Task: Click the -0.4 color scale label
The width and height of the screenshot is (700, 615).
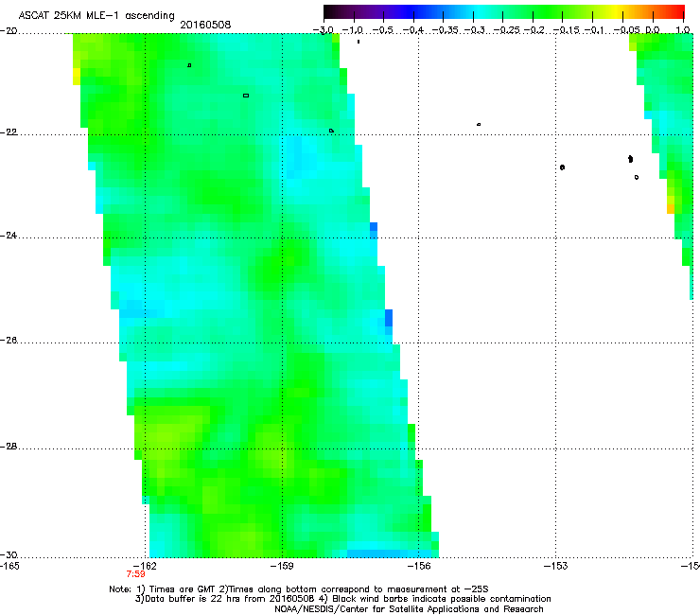Action: 413,30
